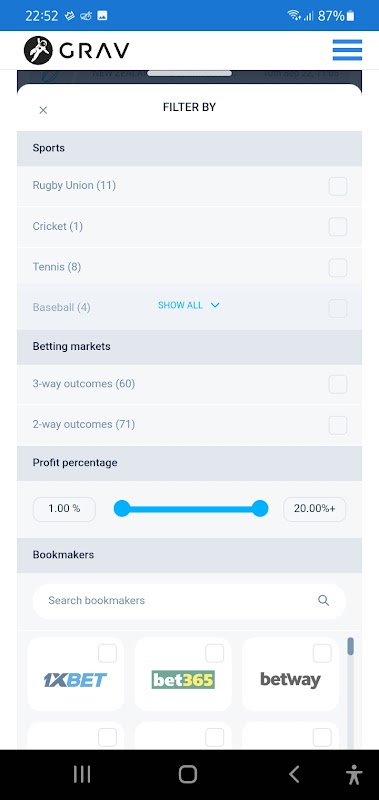The height and width of the screenshot is (800, 379).
Task: Select the 1XBET bookmaker tile
Action: 75,674
